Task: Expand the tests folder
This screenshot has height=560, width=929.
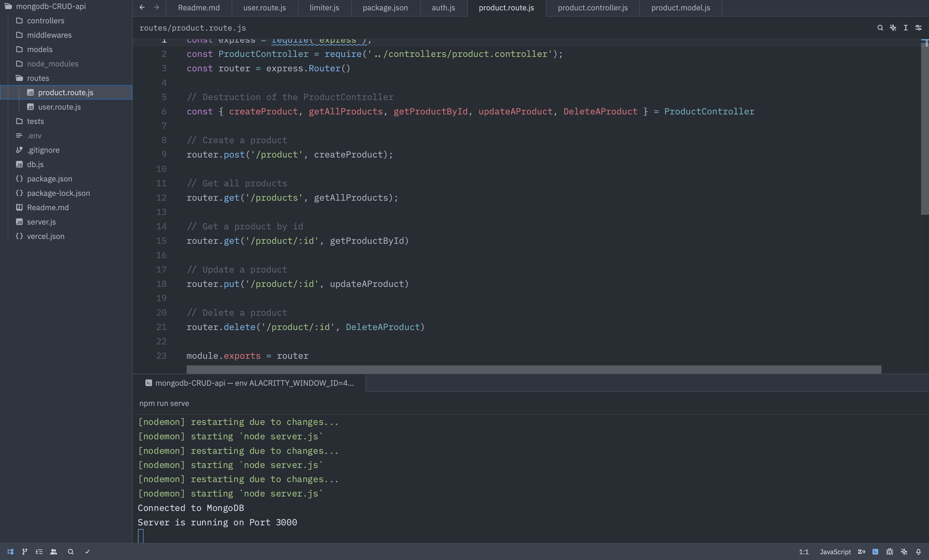Action: coord(66,121)
